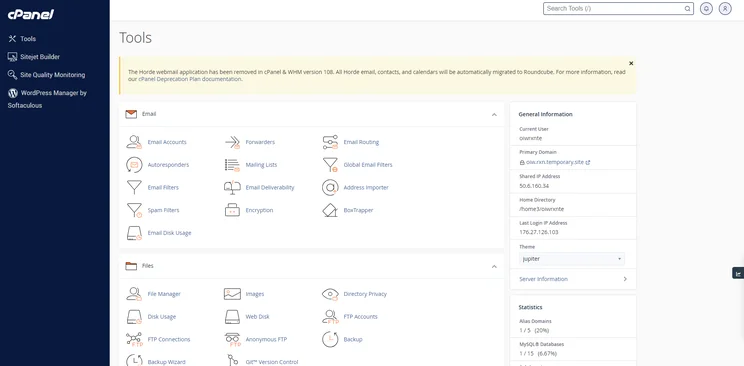Click the Spam Filters text link
Screen dimensions: 744x366
point(164,210)
